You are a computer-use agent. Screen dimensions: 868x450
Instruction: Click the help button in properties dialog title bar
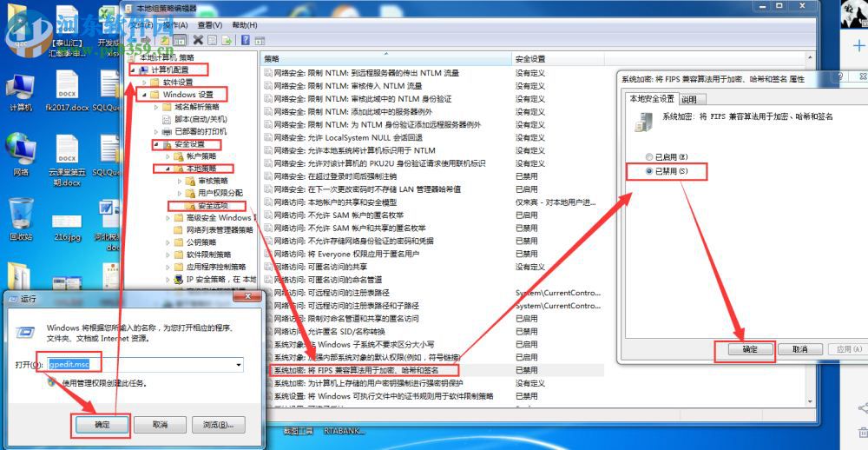coord(840,76)
